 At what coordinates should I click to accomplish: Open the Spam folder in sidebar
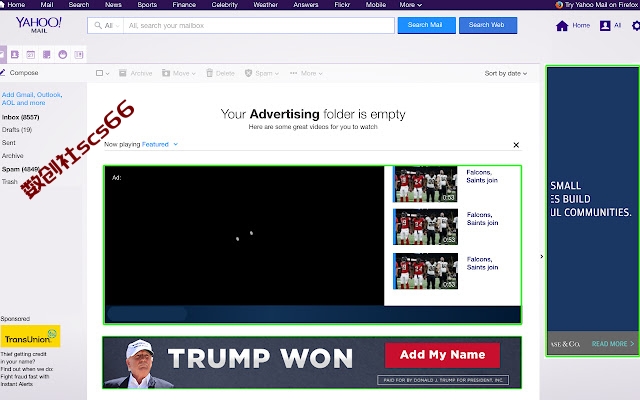click(x=20, y=169)
